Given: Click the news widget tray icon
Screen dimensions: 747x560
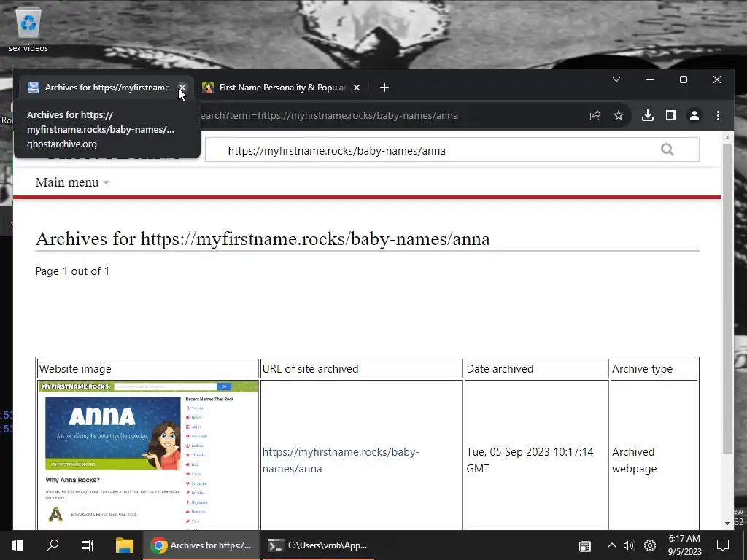Looking at the screenshot, I should click(x=584, y=546).
